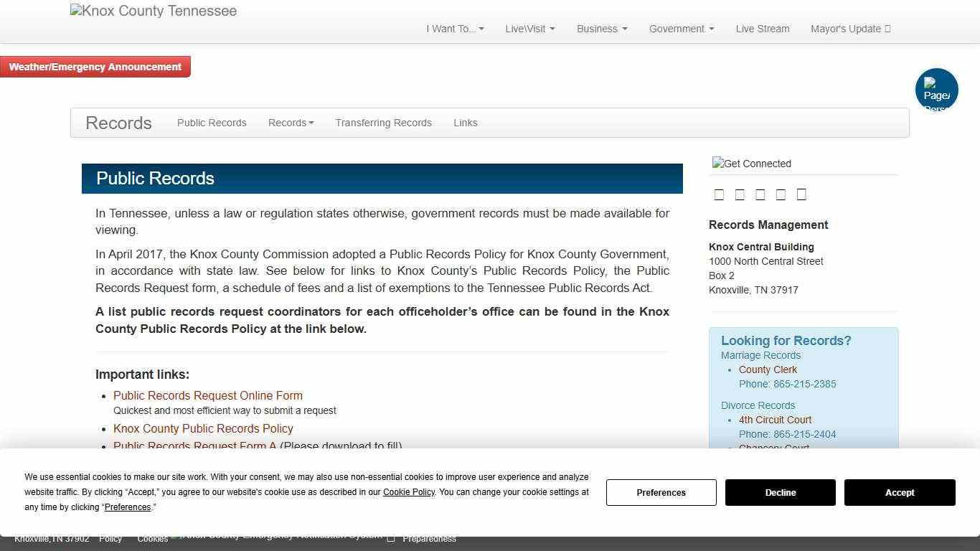
Task: Open the floating Page/Person circular icon
Action: click(937, 89)
